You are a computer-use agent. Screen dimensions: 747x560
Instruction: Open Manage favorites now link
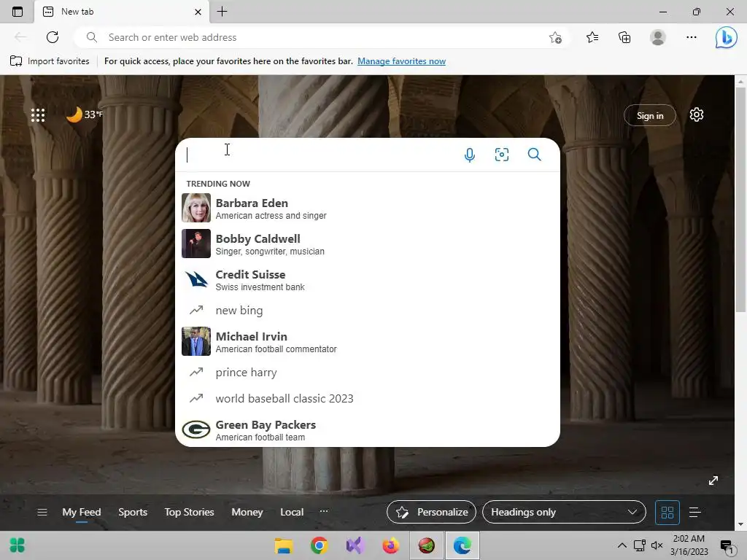(x=402, y=61)
